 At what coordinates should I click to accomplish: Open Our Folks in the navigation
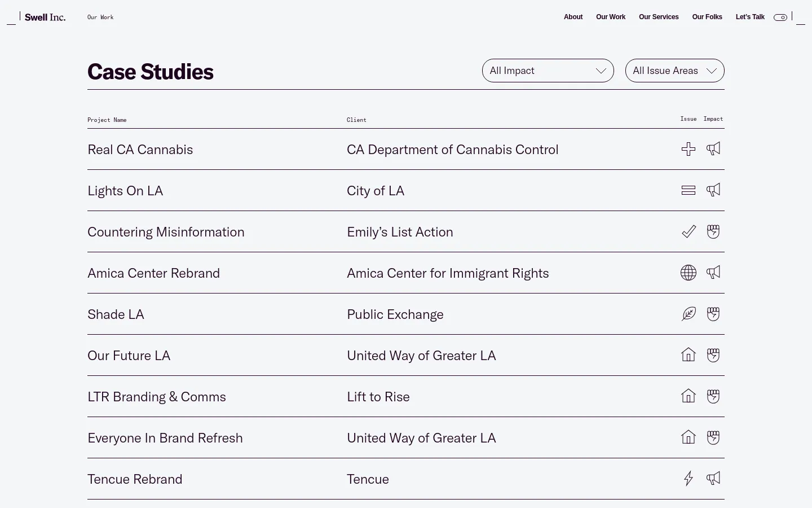(x=707, y=17)
